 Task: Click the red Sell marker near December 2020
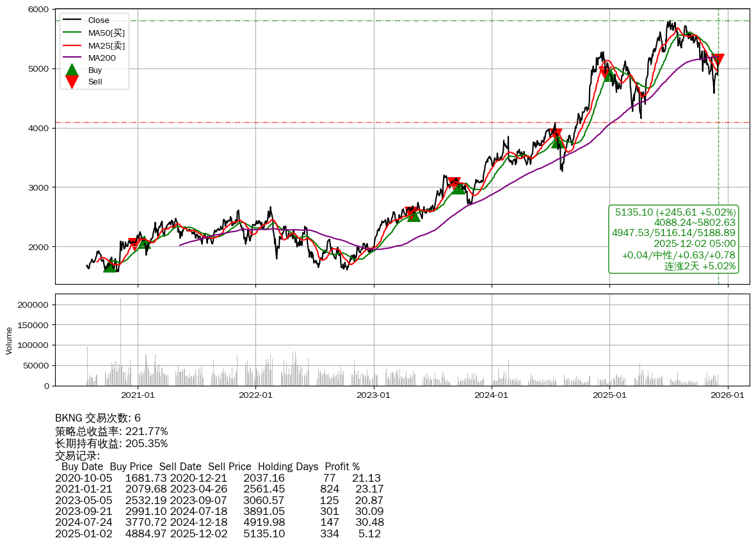(x=134, y=244)
